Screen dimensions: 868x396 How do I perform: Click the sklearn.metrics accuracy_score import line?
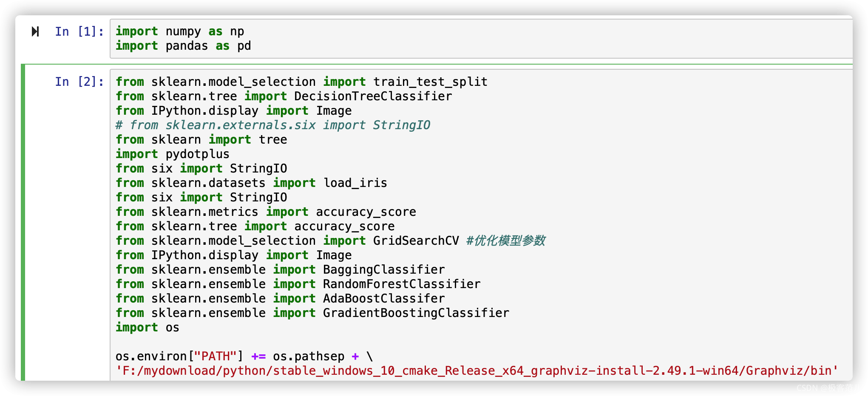(266, 212)
